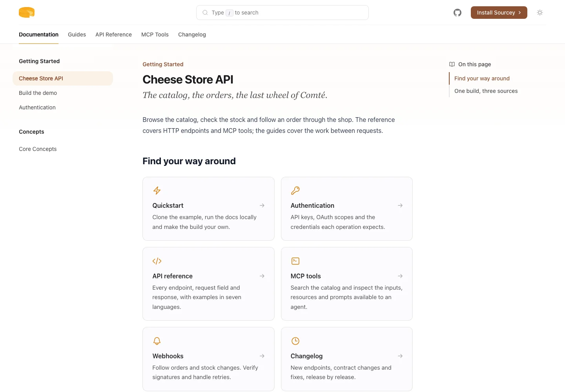
Task: Click the Install Sourcey button
Action: [x=499, y=13]
